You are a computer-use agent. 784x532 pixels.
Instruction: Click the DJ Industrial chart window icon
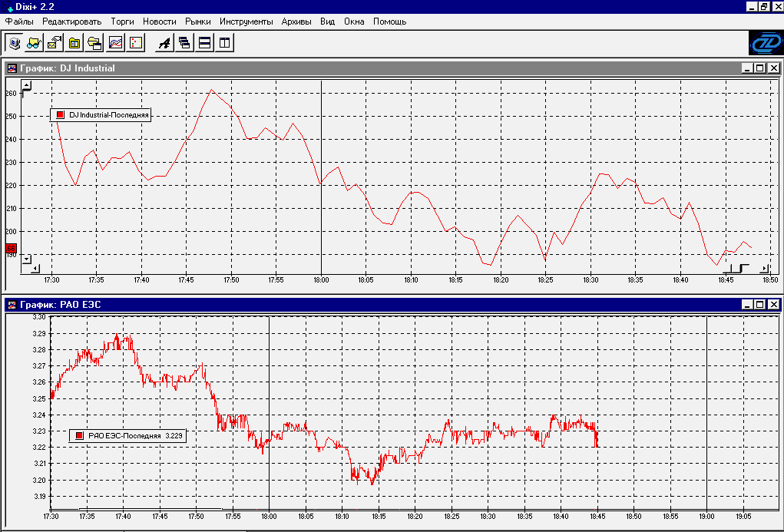(12, 68)
